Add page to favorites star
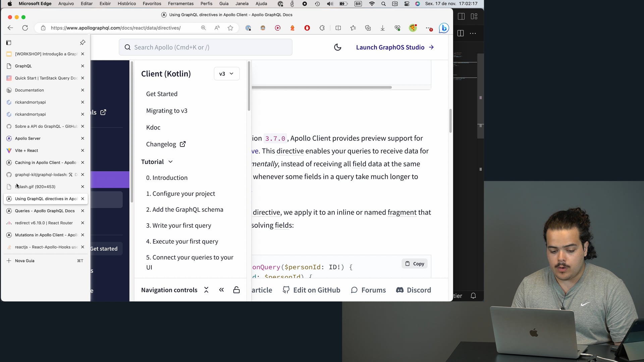This screenshot has height=362, width=644. (x=230, y=28)
